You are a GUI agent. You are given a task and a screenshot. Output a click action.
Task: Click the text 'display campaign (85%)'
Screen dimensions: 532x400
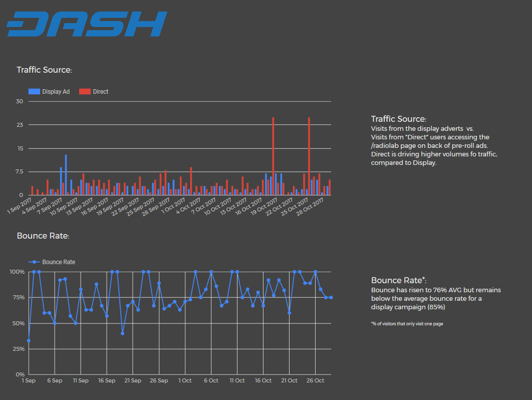(x=408, y=307)
